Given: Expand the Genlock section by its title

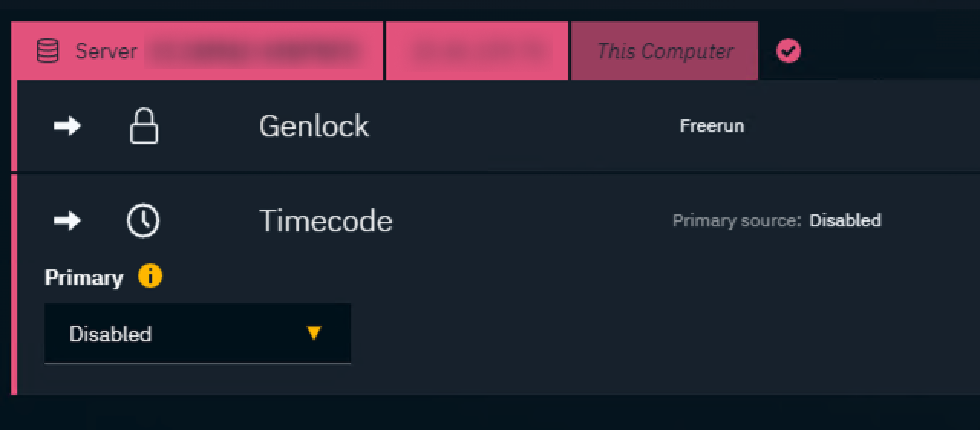Looking at the screenshot, I should [314, 126].
